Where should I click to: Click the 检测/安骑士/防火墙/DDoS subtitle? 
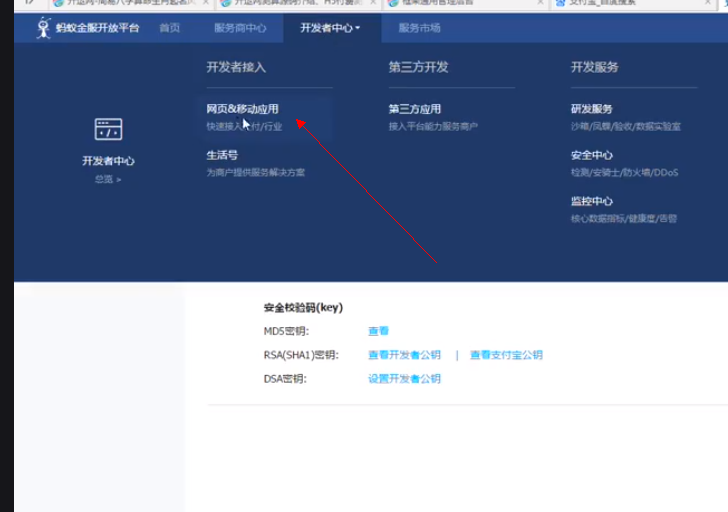coord(624,172)
